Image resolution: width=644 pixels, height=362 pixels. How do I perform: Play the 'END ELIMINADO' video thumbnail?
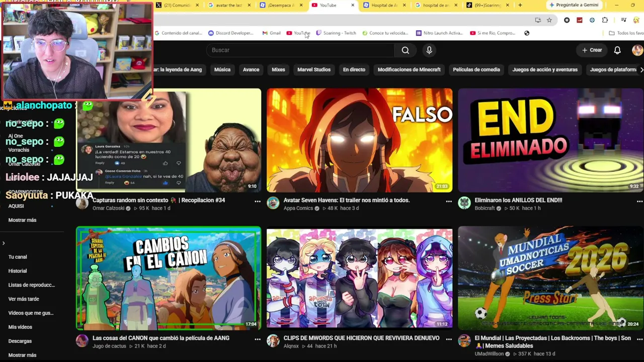(x=550, y=140)
